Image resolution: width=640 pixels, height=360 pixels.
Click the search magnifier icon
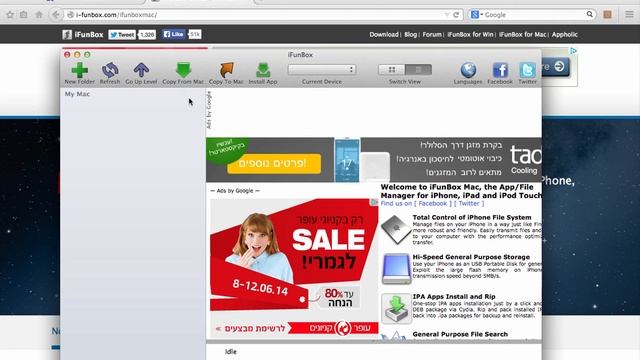tap(590, 14)
